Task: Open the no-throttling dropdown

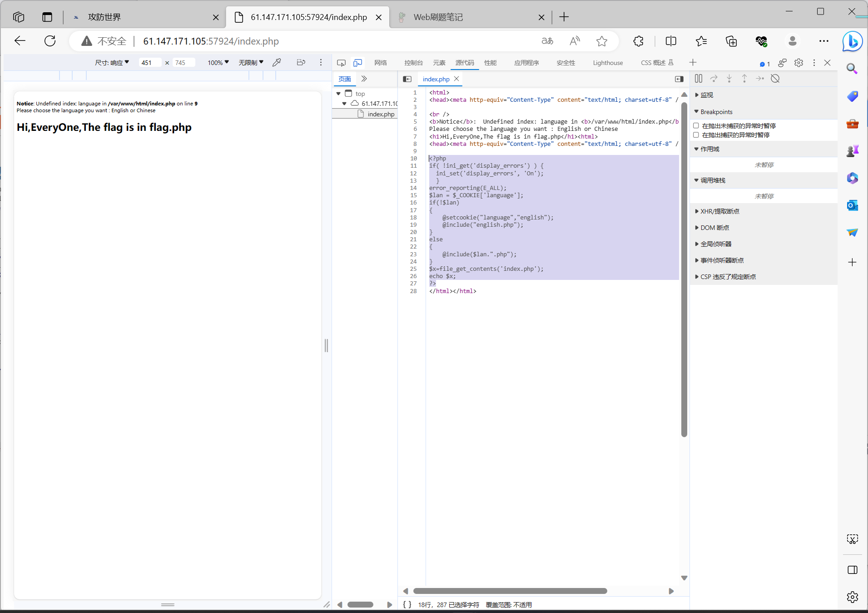Action: 251,63
